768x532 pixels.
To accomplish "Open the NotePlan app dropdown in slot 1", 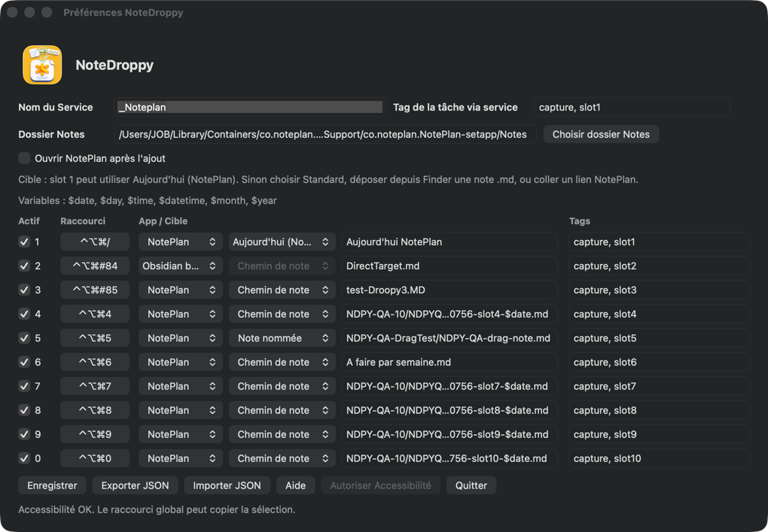I will pos(181,242).
